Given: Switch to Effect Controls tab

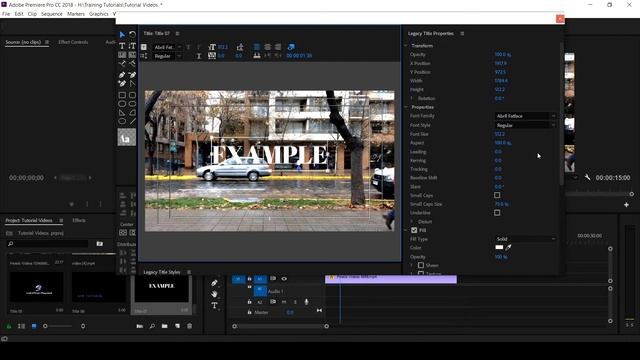Looking at the screenshot, I should click(x=73, y=42).
